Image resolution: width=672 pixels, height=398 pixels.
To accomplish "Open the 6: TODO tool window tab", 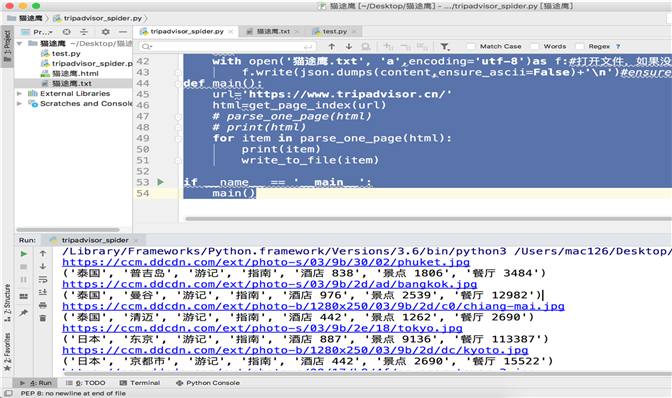I will click(x=85, y=383).
